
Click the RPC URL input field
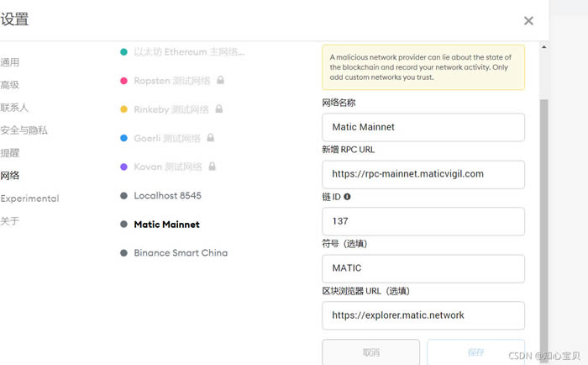(423, 175)
